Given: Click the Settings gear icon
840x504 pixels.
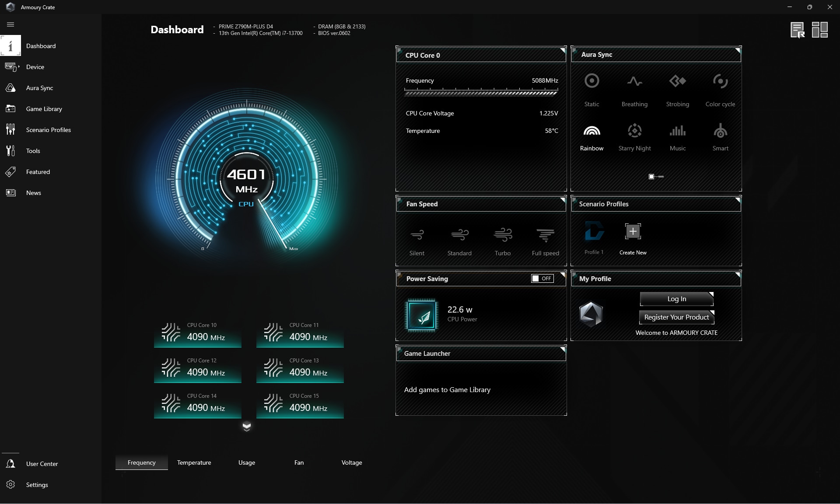Looking at the screenshot, I should pos(10,485).
